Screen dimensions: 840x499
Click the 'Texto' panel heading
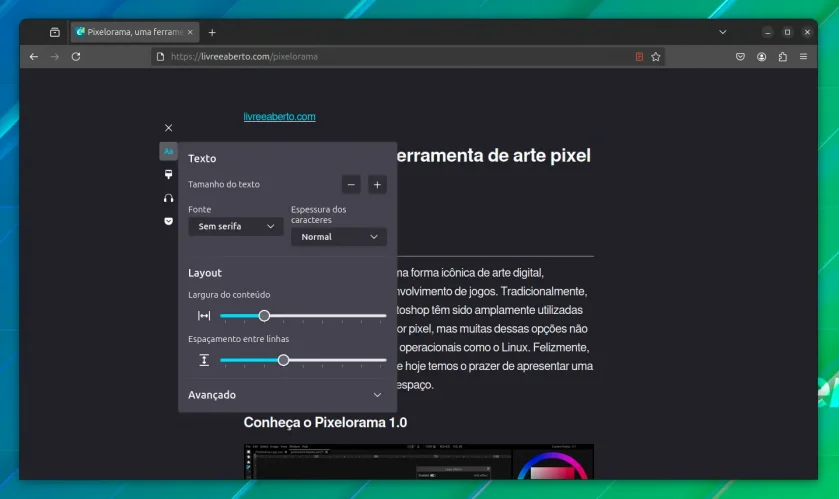click(x=202, y=158)
